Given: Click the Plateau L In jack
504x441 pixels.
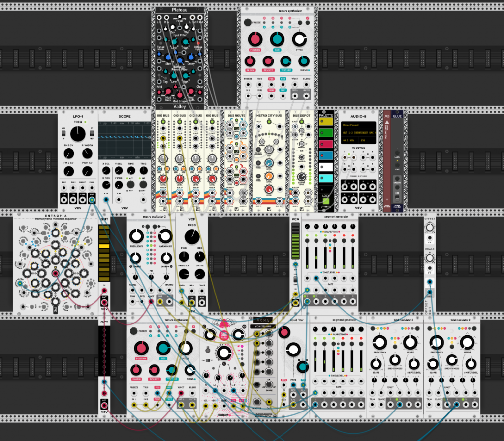Looking at the screenshot, I should coord(159,17).
